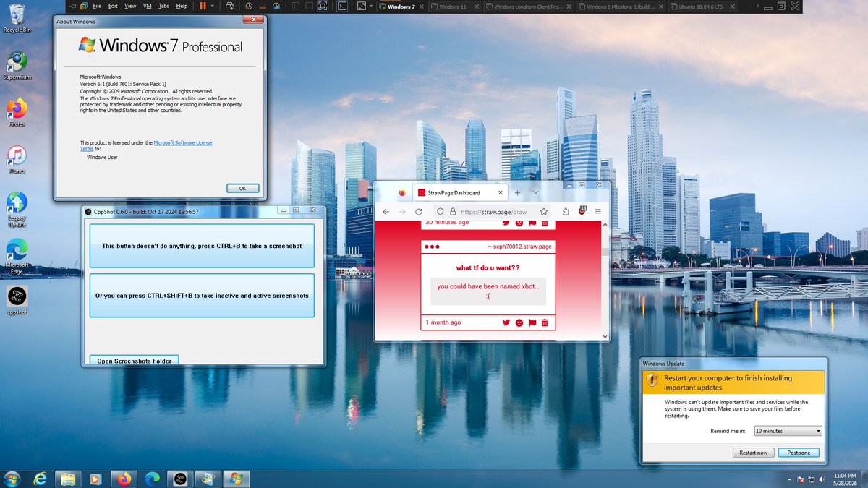Bookmark this page with the star icon

[543, 212]
